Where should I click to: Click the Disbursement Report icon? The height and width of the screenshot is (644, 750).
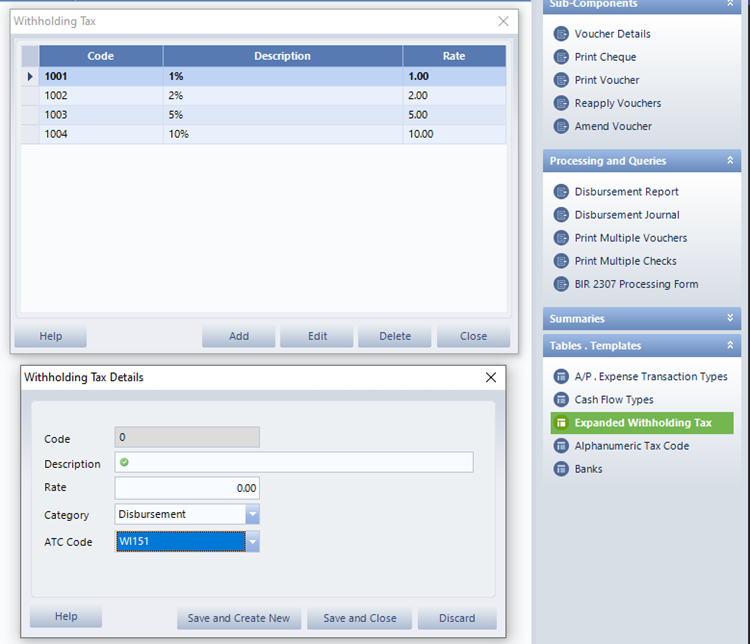pyautogui.click(x=561, y=192)
